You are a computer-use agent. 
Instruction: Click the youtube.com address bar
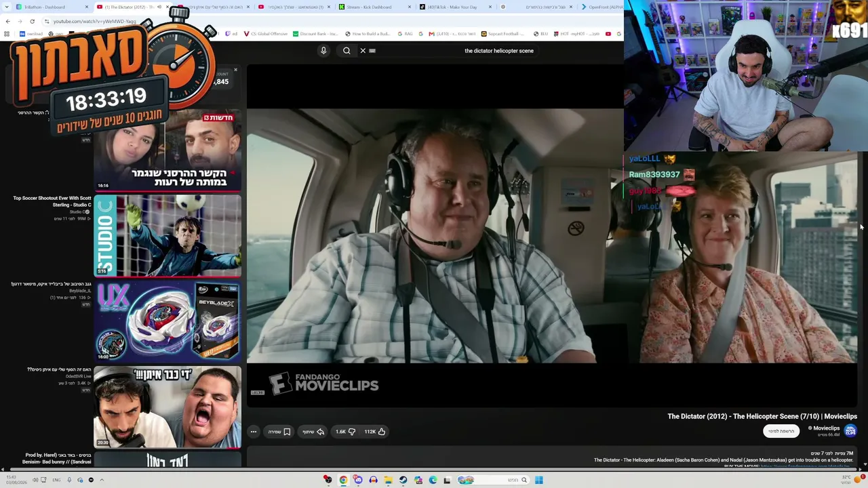click(x=95, y=21)
